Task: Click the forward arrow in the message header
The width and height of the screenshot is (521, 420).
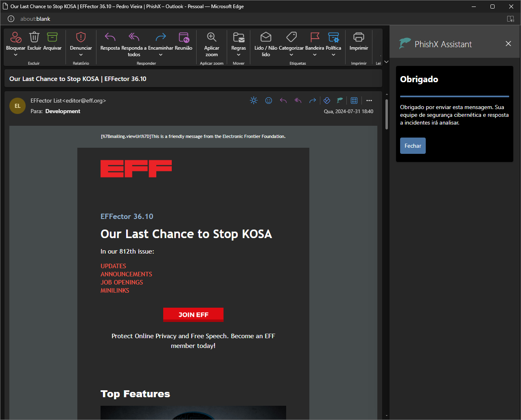Action: tap(313, 101)
